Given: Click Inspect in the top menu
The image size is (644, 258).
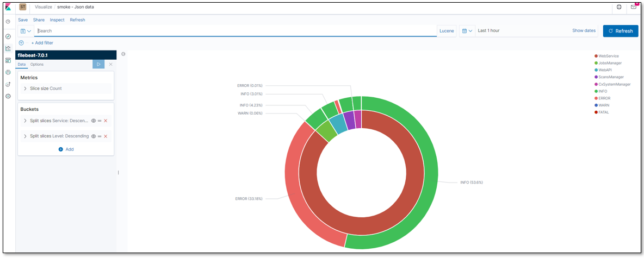Looking at the screenshot, I should [57, 20].
